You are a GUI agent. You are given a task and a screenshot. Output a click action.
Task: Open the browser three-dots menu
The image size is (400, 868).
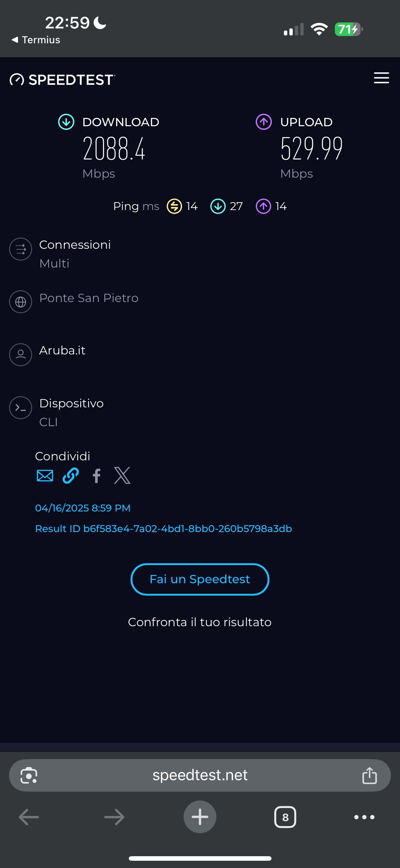[364, 817]
